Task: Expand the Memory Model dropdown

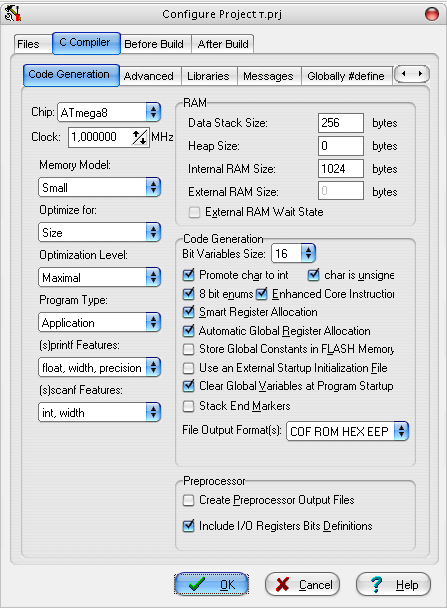Action: point(100,188)
